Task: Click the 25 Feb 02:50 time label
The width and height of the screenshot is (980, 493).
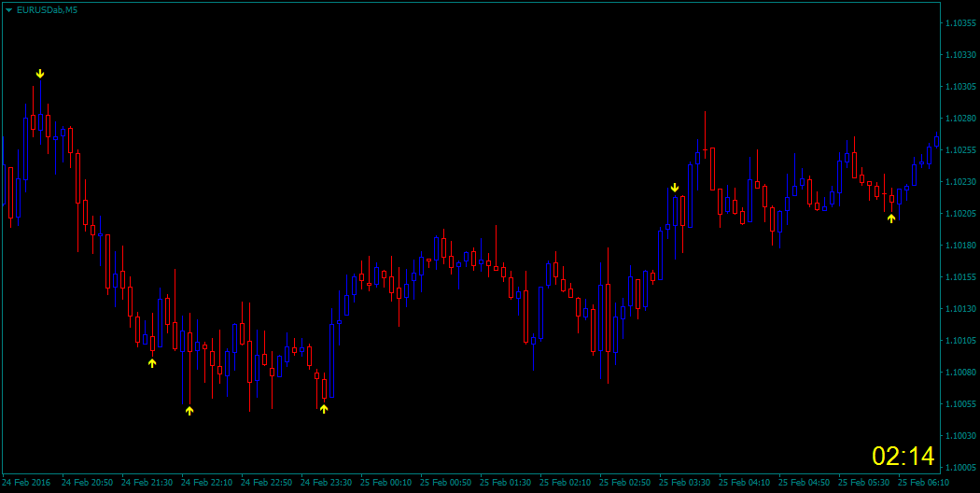Action: (x=625, y=483)
